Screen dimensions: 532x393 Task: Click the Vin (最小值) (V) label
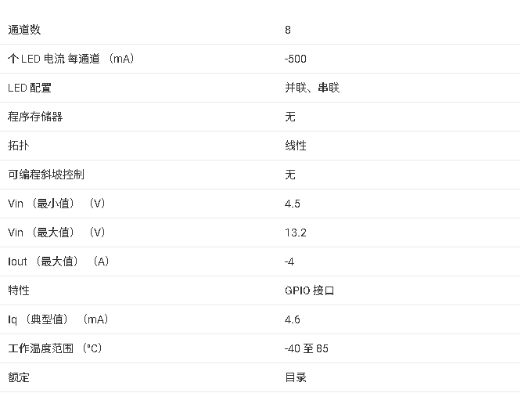pos(56,204)
